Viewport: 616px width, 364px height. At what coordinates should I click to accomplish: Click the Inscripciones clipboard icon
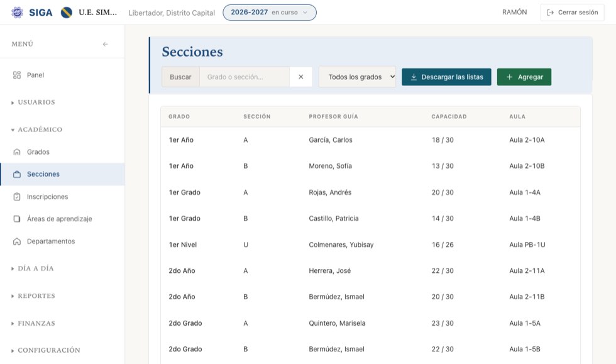click(16, 197)
